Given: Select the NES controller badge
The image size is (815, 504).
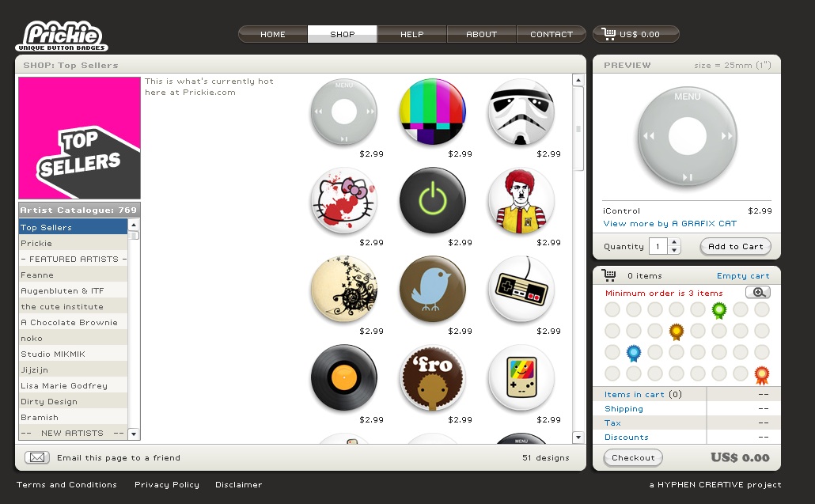Looking at the screenshot, I should click(x=521, y=289).
